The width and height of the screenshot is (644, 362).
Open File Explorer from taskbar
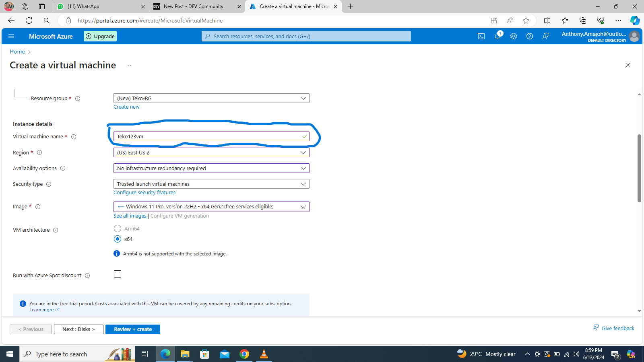pos(185,354)
